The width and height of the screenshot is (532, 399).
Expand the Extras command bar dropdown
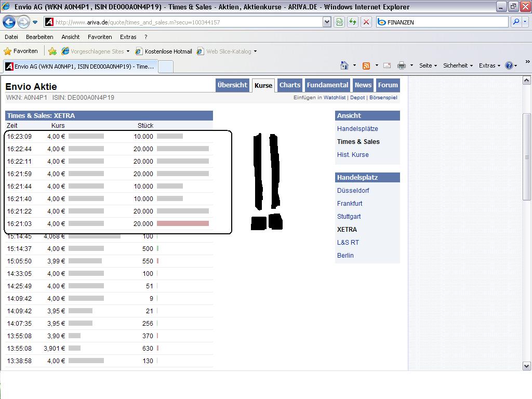point(489,65)
